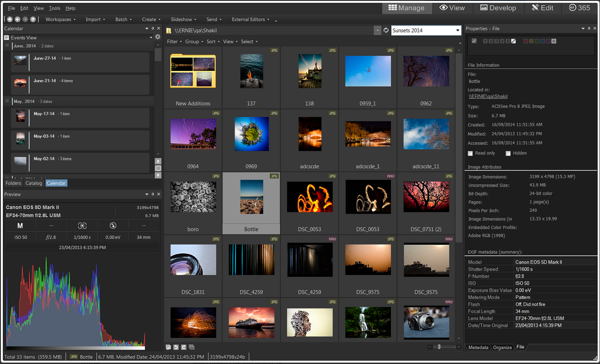Screen dimensions: 600x364
Task: Open the Tools menu
Action: [55, 8]
